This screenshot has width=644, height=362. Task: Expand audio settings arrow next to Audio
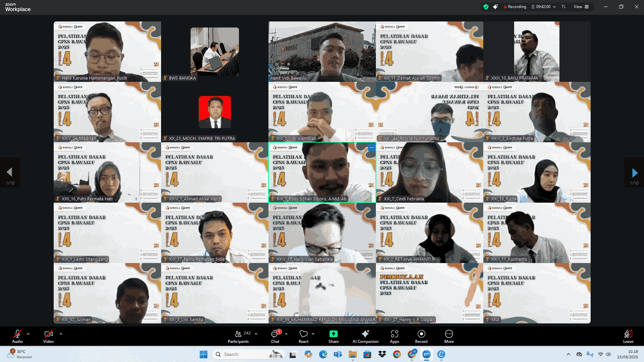[28, 334]
